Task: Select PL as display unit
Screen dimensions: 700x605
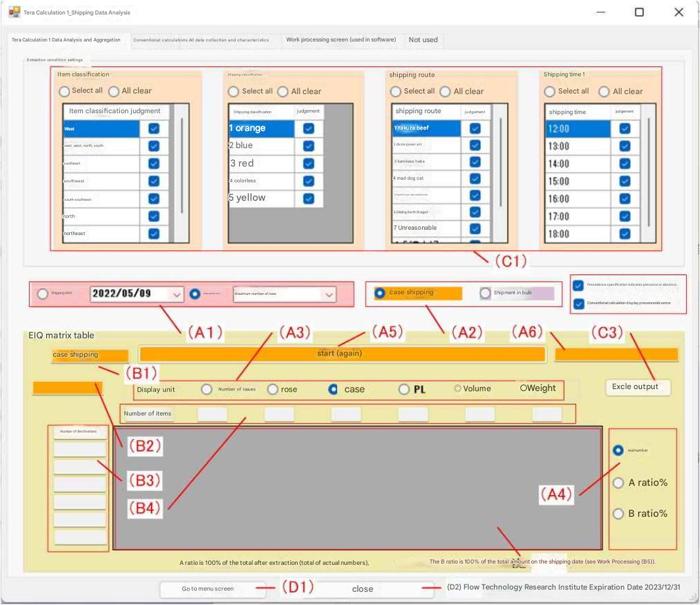Action: click(404, 389)
